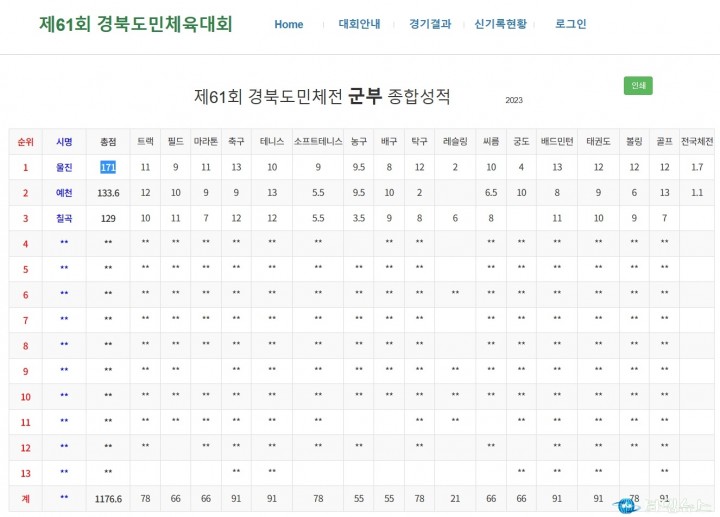Click the masked city name in rank 4 row

[x=64, y=243]
